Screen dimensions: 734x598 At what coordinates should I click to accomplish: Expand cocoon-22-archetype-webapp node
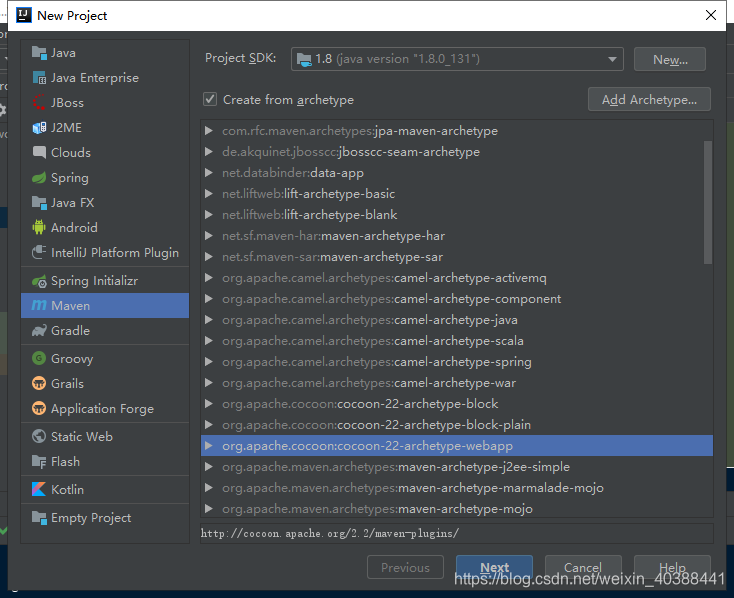pos(209,446)
